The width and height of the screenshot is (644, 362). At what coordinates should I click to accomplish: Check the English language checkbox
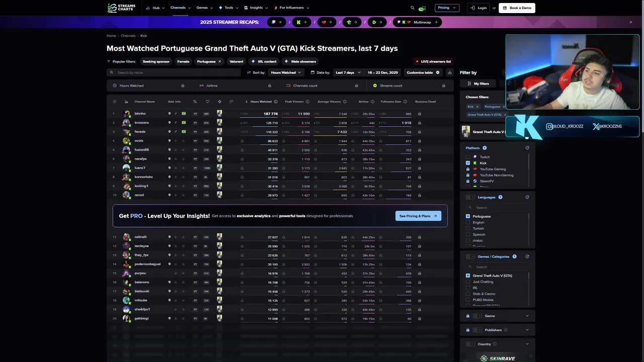click(x=468, y=222)
